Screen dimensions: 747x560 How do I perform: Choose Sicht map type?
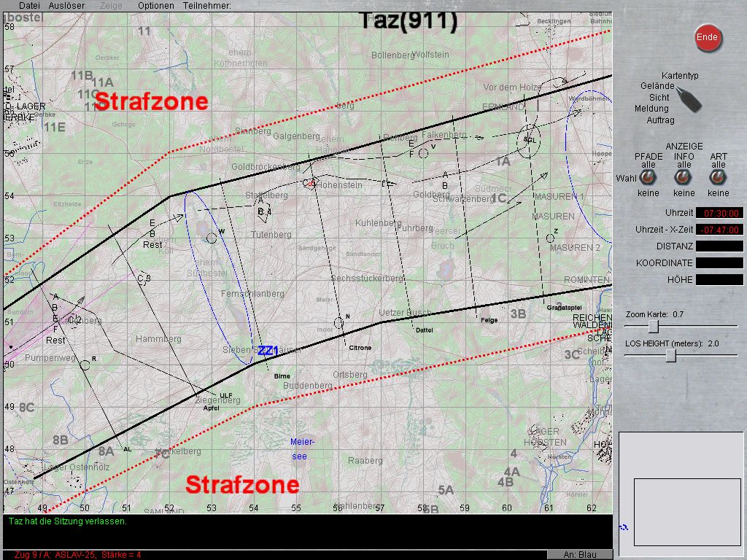pos(659,97)
